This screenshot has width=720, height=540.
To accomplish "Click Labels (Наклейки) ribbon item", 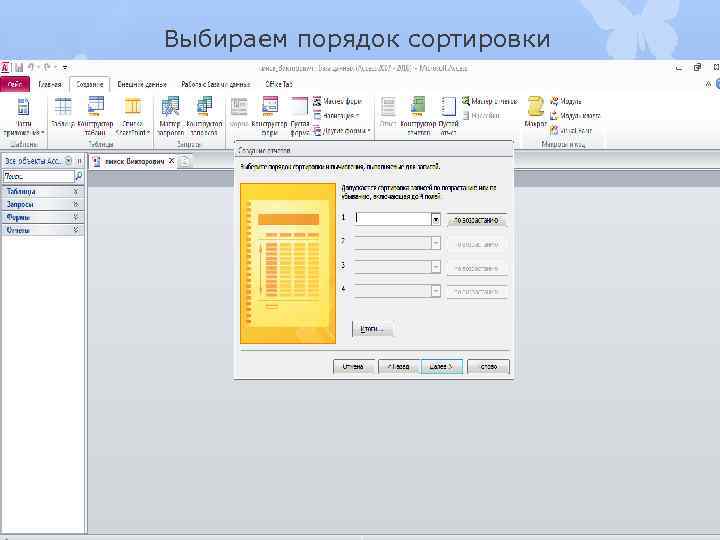I will click(x=481, y=116).
